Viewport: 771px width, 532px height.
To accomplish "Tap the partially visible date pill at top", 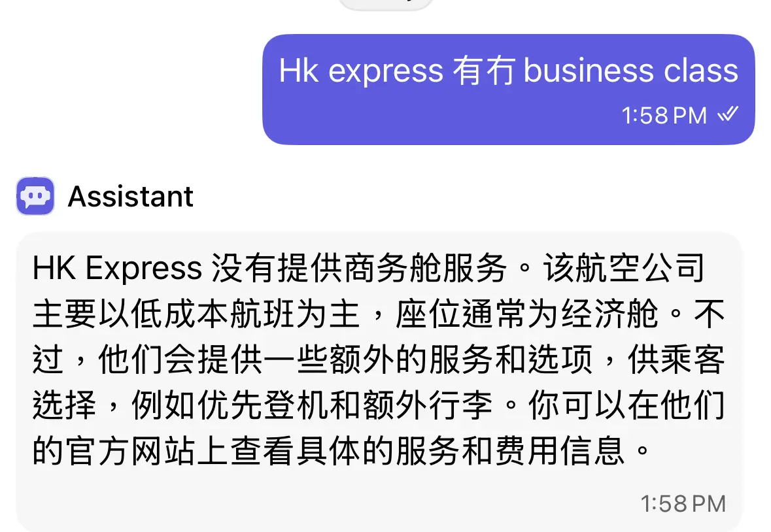I will (x=386, y=4).
